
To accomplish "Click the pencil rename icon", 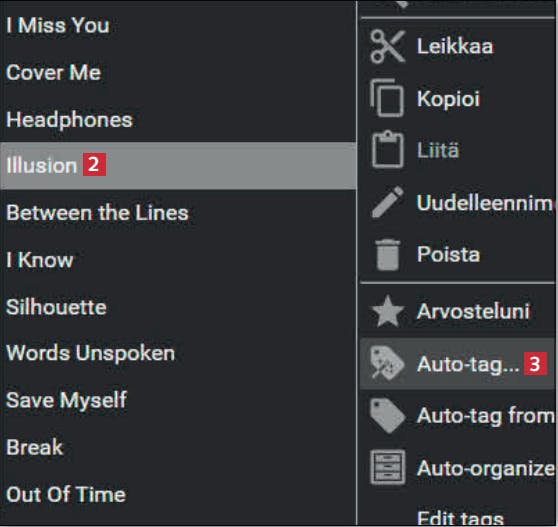I will coord(387,202).
